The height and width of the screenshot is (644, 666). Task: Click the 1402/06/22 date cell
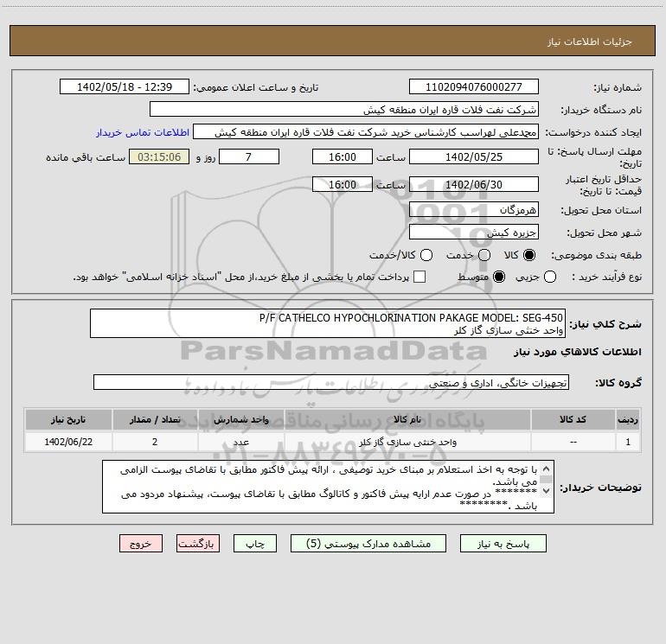pos(68,442)
